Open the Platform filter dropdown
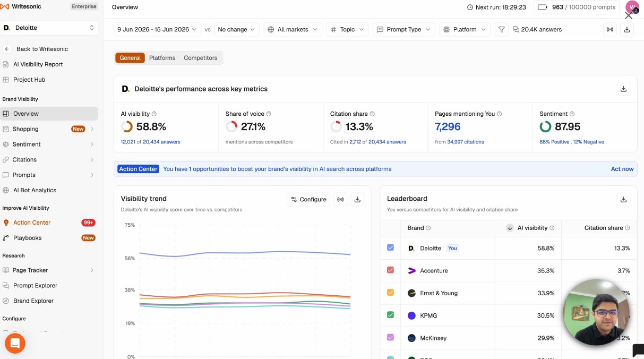The height and width of the screenshot is (359, 644). [x=465, y=30]
